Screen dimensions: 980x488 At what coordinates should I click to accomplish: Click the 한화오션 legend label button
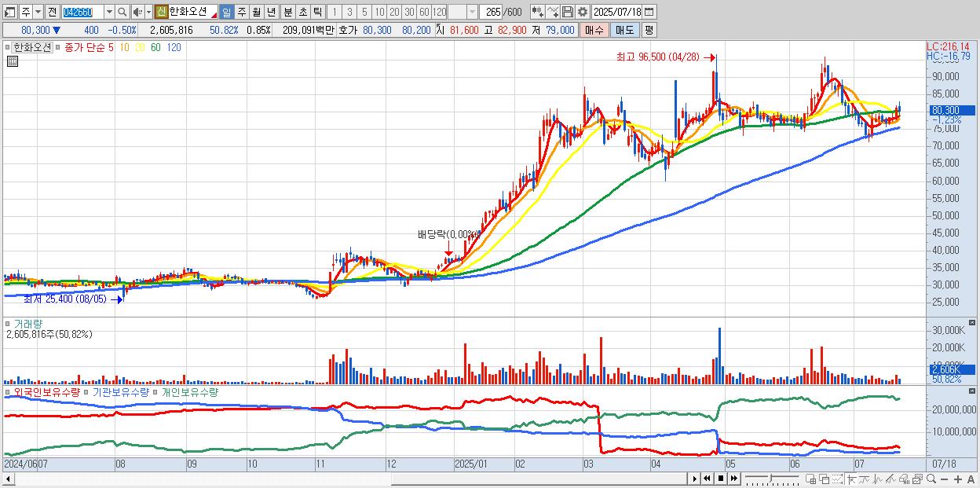pyautogui.click(x=33, y=47)
